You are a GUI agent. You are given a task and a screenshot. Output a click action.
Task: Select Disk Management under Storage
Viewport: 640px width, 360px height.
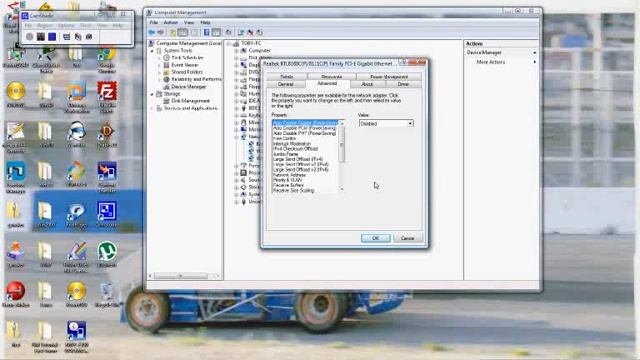coord(190,101)
